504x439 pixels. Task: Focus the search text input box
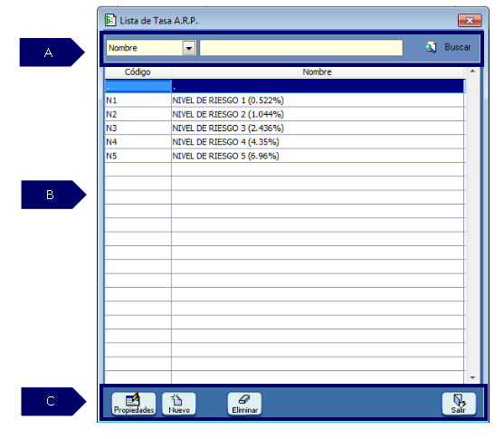tap(301, 48)
